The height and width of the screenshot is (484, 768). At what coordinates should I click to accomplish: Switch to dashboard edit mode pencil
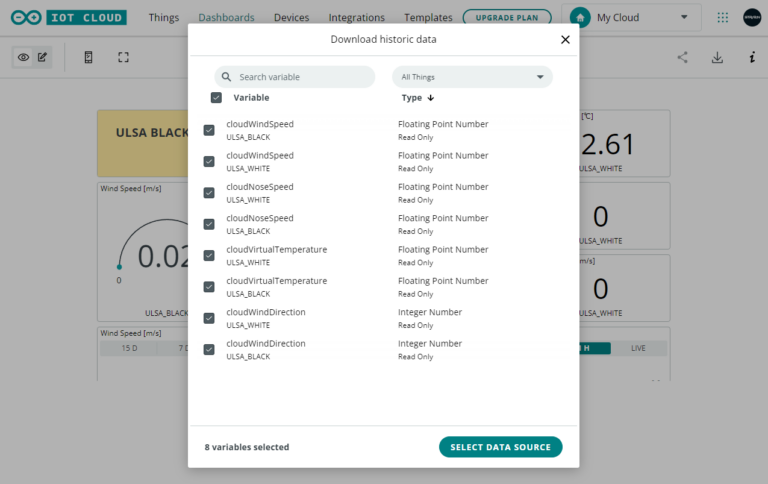coord(43,57)
